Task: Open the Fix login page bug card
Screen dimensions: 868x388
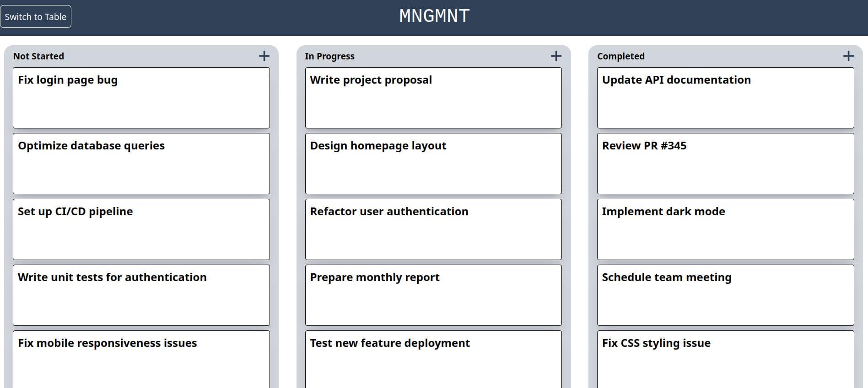Action: tap(141, 98)
